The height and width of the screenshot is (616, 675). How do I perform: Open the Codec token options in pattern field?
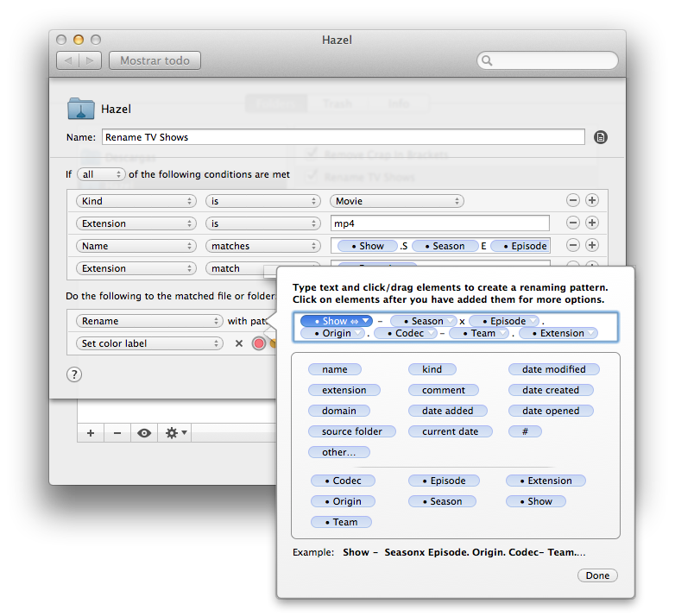[431, 333]
